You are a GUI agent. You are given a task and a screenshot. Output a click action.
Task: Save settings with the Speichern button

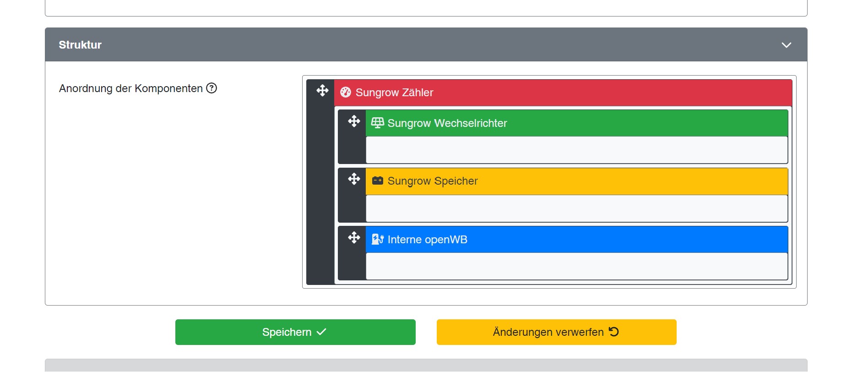click(x=295, y=332)
